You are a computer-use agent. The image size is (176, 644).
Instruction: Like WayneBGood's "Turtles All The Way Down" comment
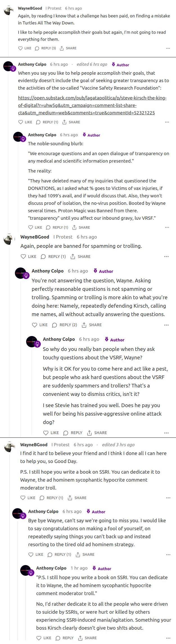[x=24, y=48]
